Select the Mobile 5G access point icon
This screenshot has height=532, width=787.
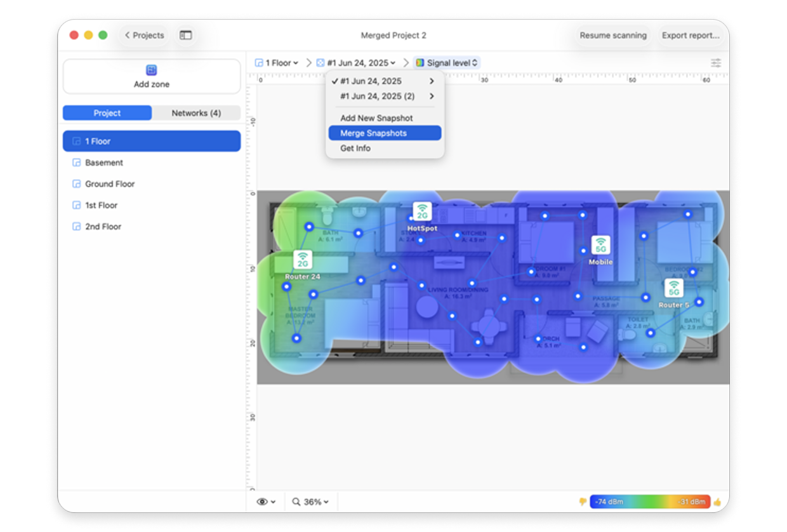(600, 245)
